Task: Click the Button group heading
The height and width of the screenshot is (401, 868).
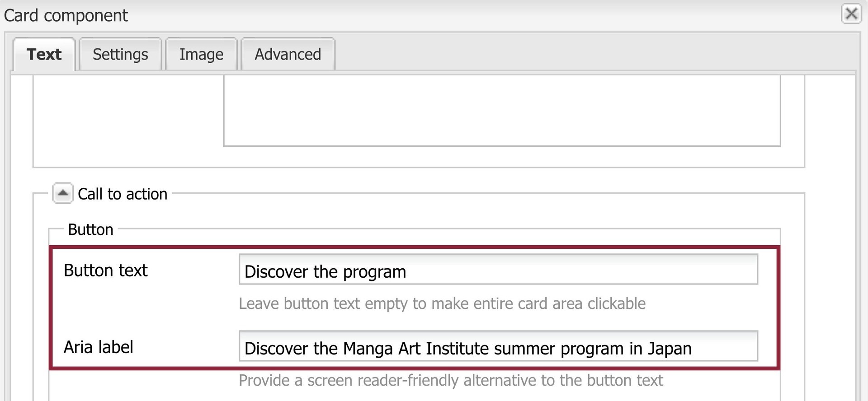Action: (90, 229)
